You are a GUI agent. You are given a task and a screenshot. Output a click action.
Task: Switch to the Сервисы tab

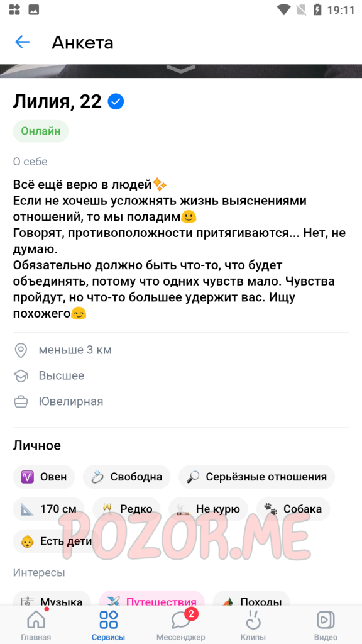coord(108,625)
